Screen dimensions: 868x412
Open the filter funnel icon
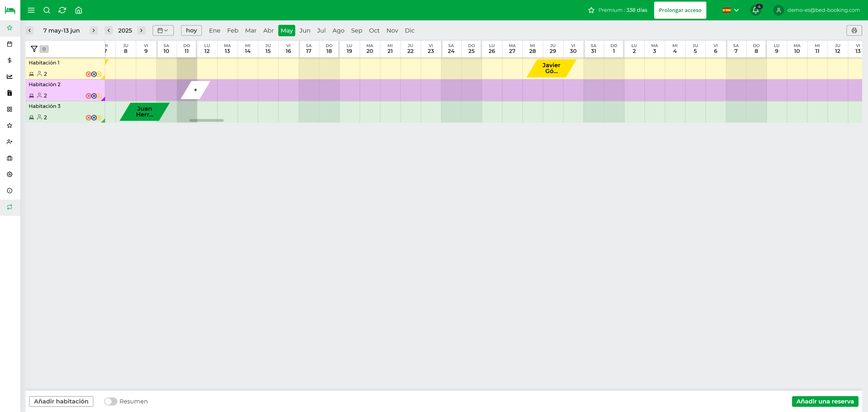(34, 49)
